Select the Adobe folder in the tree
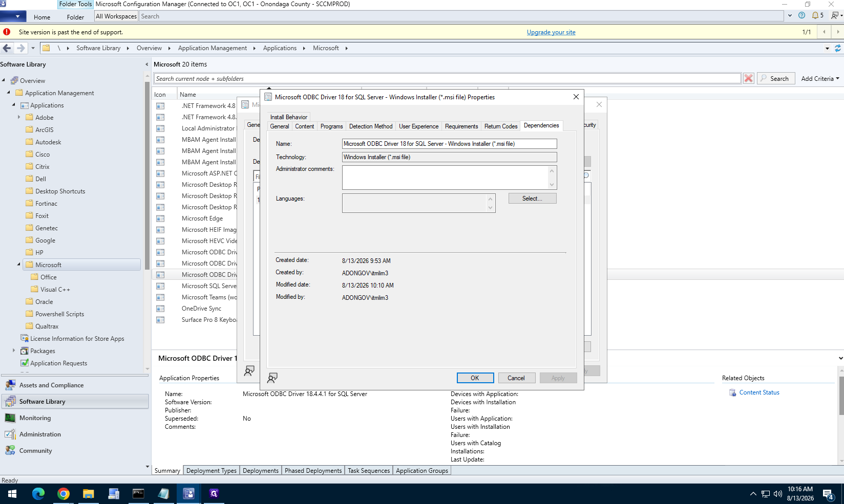The height and width of the screenshot is (504, 844). (x=44, y=118)
